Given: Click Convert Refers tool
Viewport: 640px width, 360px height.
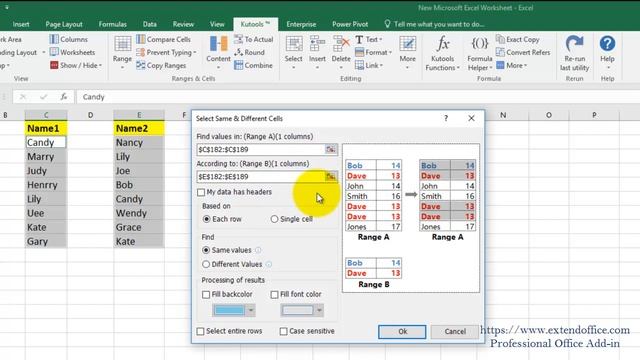Looking at the screenshot, I should 523,52.
